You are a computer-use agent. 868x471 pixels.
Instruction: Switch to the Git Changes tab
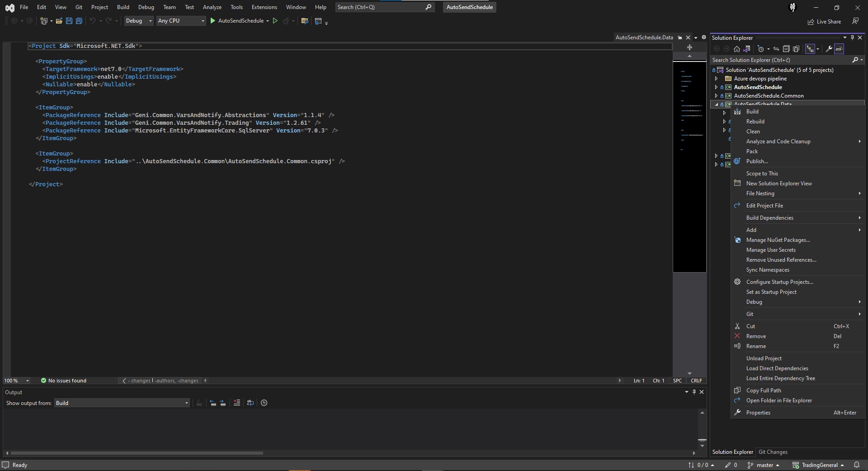(773, 452)
